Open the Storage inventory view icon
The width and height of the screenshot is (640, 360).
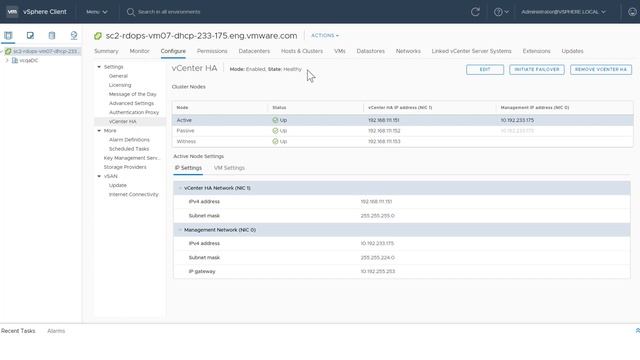point(52,36)
